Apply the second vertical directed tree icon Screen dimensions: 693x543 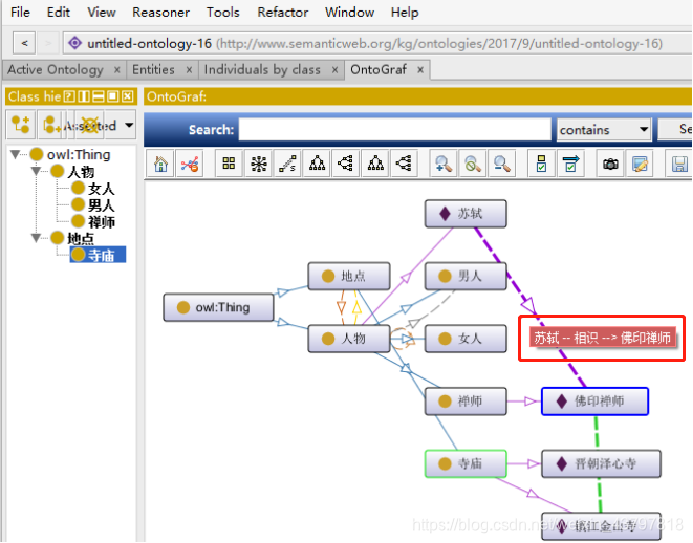click(x=376, y=164)
